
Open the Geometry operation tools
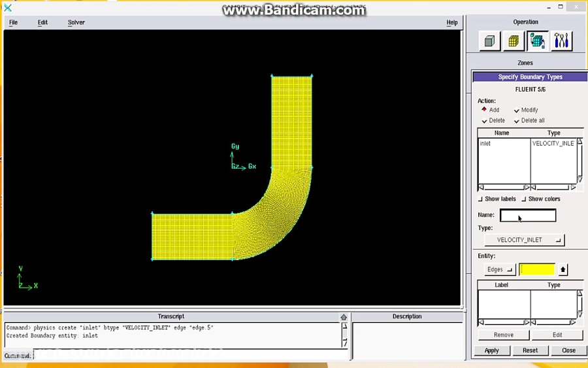coord(489,41)
